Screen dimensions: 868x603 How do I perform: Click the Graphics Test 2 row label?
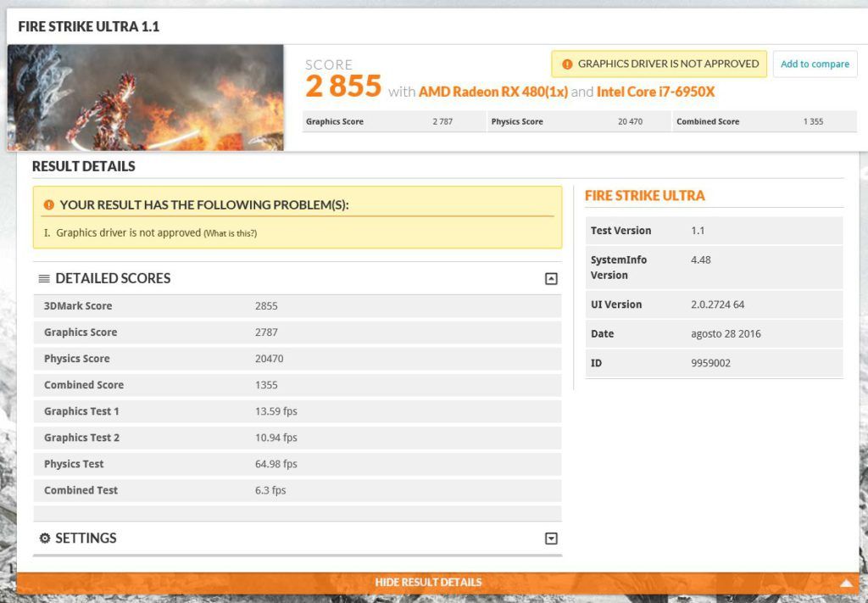click(x=81, y=438)
